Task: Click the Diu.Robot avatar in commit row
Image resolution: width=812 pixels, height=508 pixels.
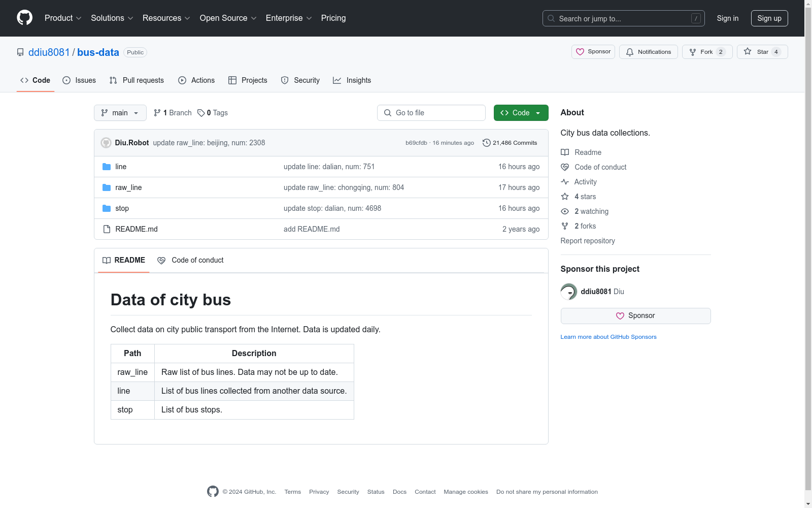Action: pyautogui.click(x=106, y=143)
